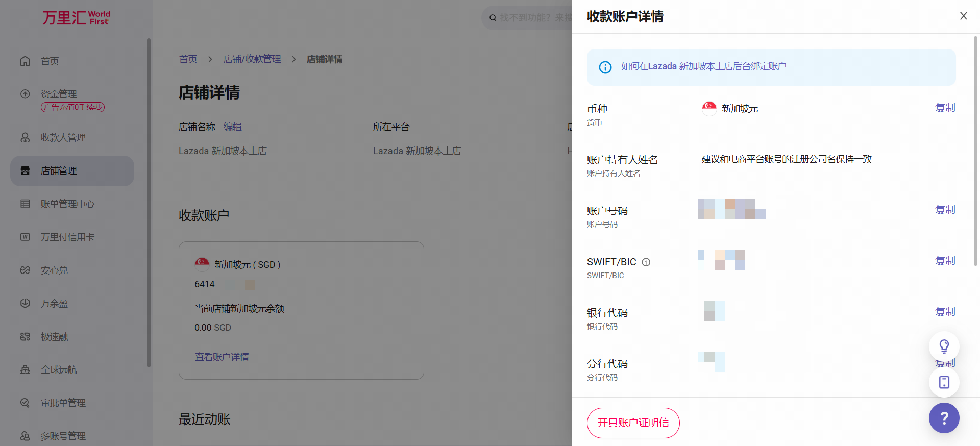The height and width of the screenshot is (446, 980).
Task: Click 查看账户详情 link on SGD card
Action: [x=222, y=357]
